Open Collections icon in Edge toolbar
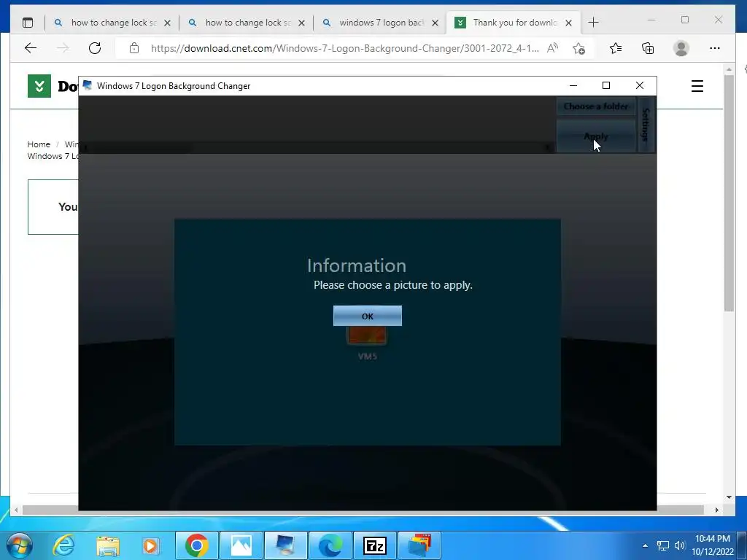The image size is (747, 560). [648, 48]
